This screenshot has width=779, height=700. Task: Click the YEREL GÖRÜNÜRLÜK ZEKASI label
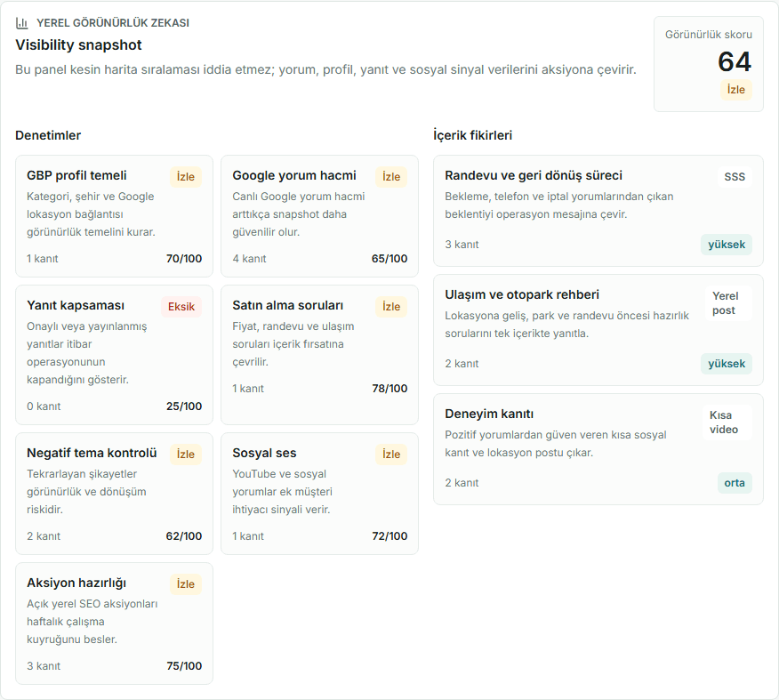coord(113,23)
